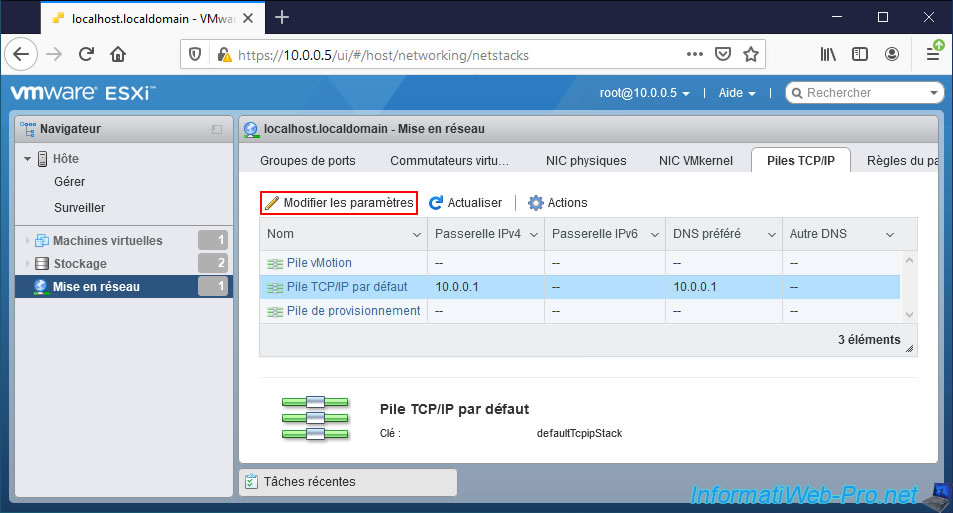Click the Rechercher search field
Image resolution: width=953 pixels, height=513 pixels.
click(x=864, y=93)
